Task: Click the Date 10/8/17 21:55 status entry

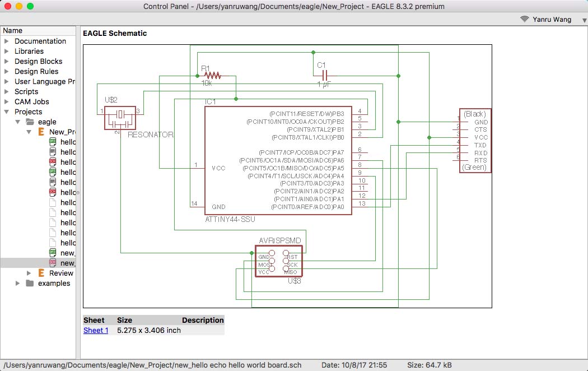Action: pyautogui.click(x=354, y=365)
